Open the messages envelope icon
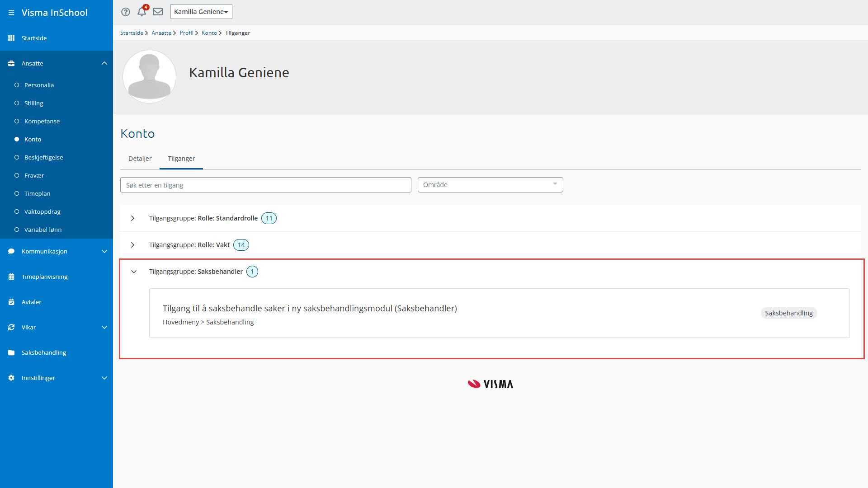 pos(158,12)
